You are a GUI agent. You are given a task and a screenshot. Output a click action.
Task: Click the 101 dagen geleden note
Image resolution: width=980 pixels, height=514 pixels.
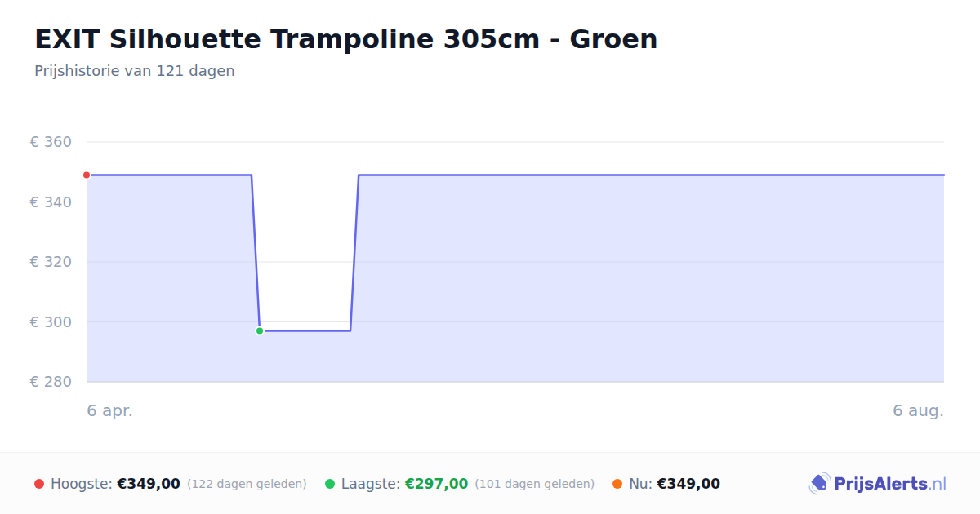click(535, 484)
